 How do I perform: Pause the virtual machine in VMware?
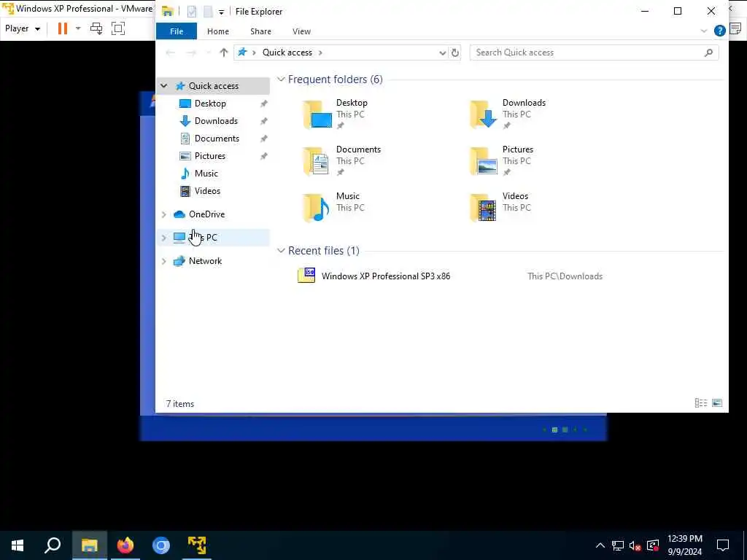(63, 28)
